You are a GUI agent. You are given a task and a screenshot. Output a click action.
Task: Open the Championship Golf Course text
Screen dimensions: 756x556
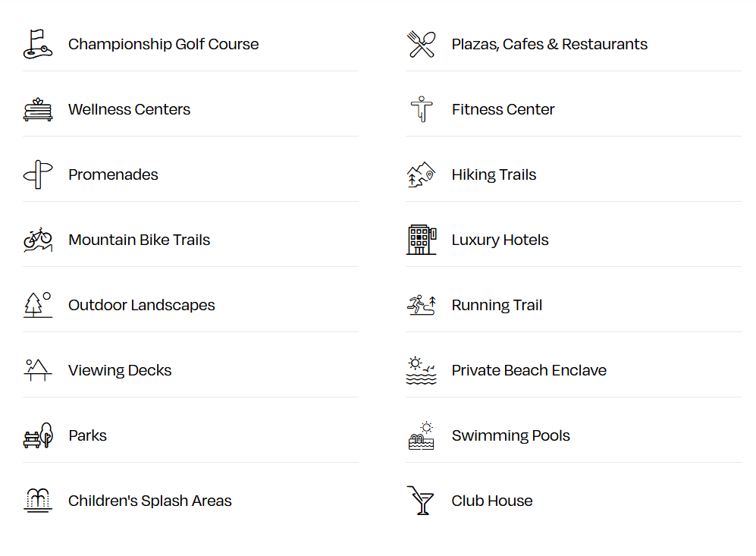click(x=163, y=44)
